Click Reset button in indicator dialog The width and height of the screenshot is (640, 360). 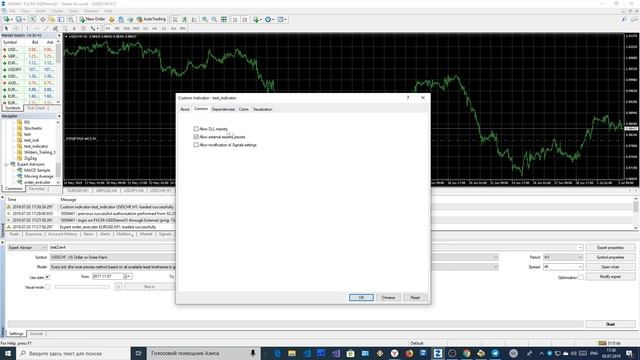415,298
